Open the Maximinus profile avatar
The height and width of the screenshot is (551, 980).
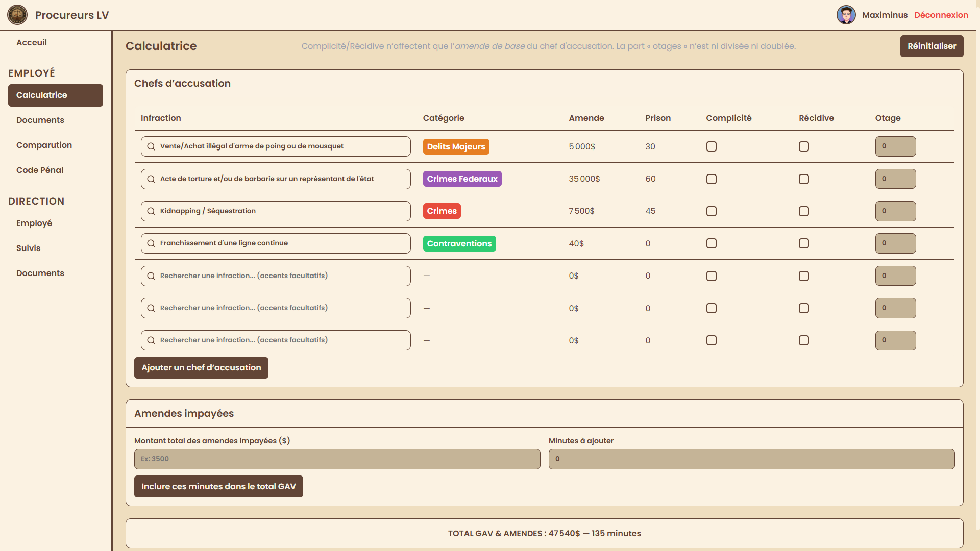coord(846,15)
